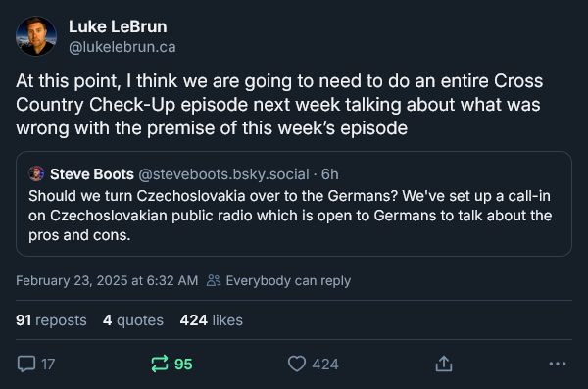Image resolution: width=588 pixels, height=389 pixels.
Task: Click the @steveboots.bsky.social handle
Action: pos(223,174)
